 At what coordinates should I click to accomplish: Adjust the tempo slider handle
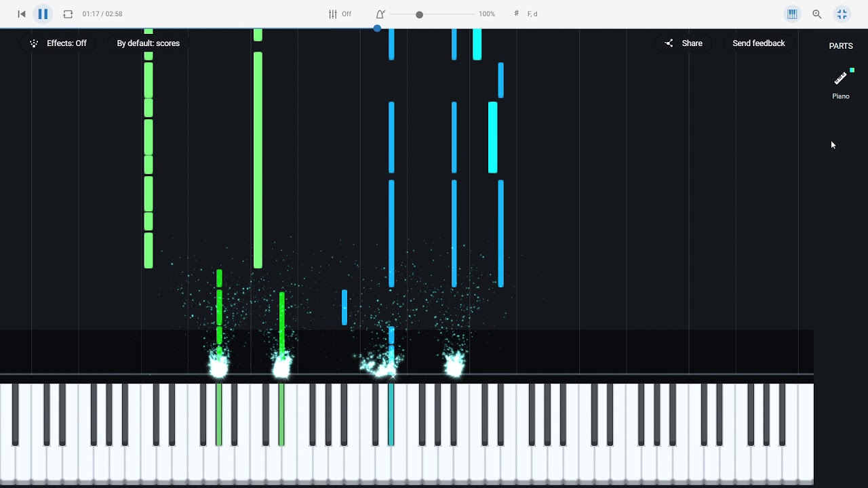click(419, 14)
